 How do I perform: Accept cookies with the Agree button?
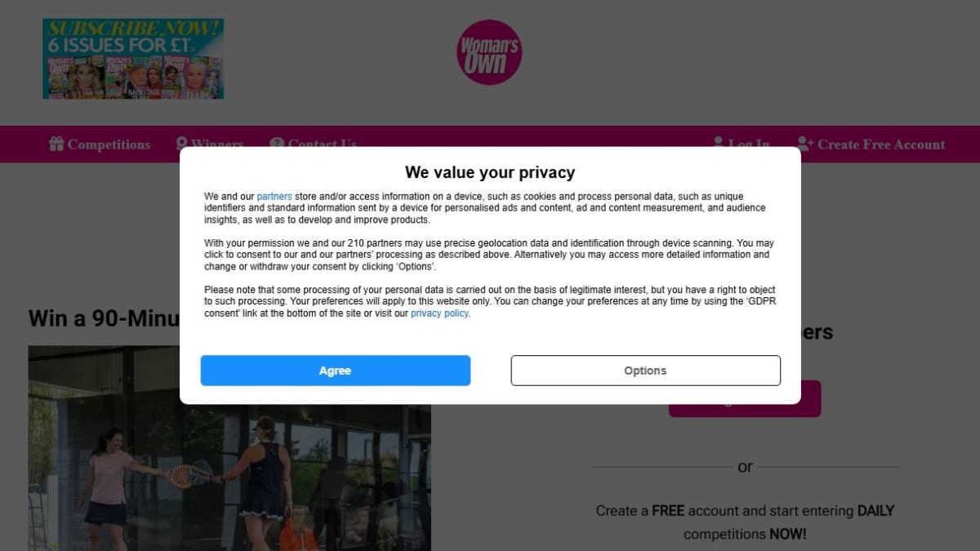tap(336, 371)
